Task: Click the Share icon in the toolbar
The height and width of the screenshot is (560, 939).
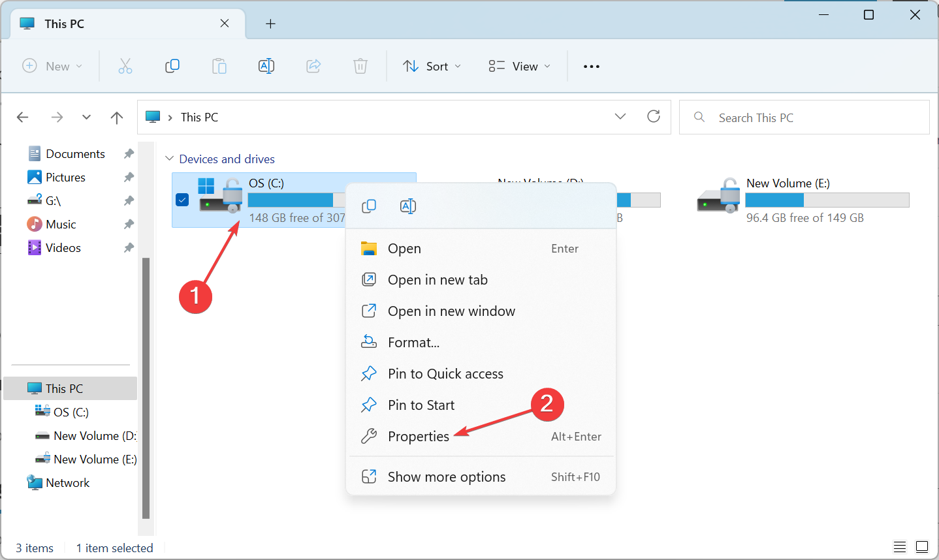Action: point(313,66)
